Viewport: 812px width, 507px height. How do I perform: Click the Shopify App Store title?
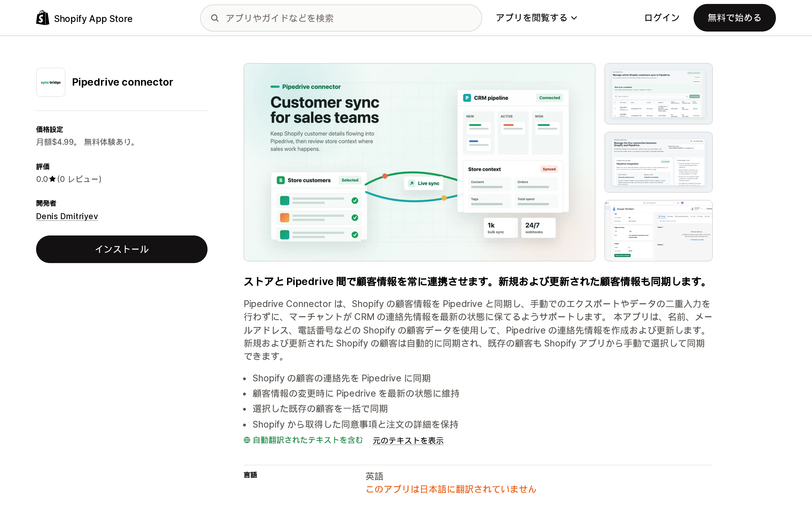tap(93, 19)
